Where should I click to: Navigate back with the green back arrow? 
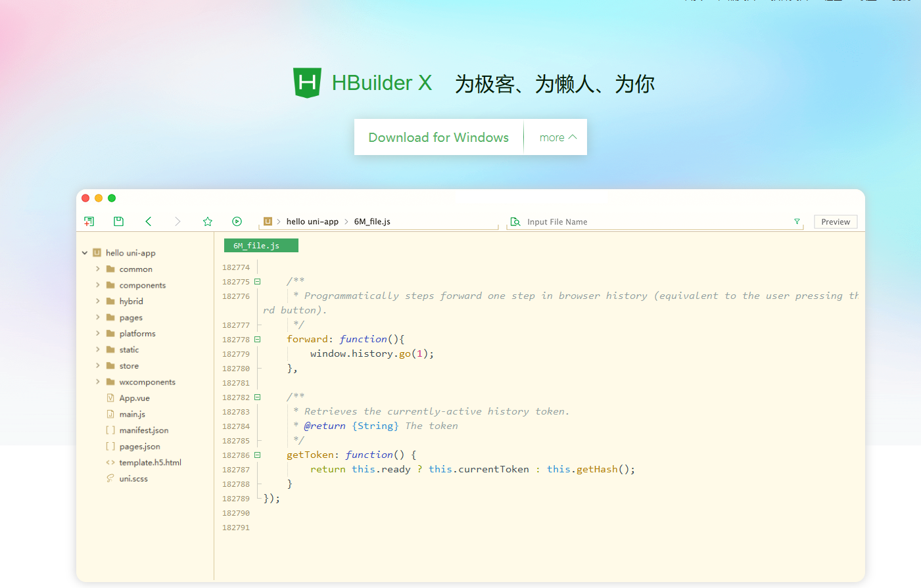149,221
